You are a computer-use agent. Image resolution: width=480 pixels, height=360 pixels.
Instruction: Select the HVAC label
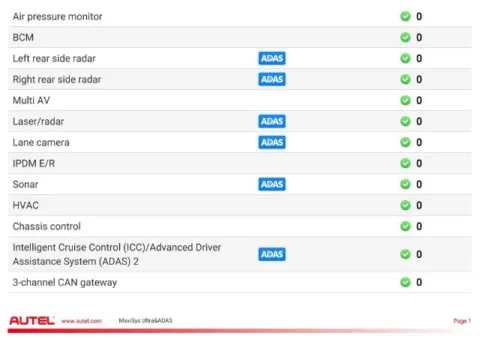click(x=26, y=205)
